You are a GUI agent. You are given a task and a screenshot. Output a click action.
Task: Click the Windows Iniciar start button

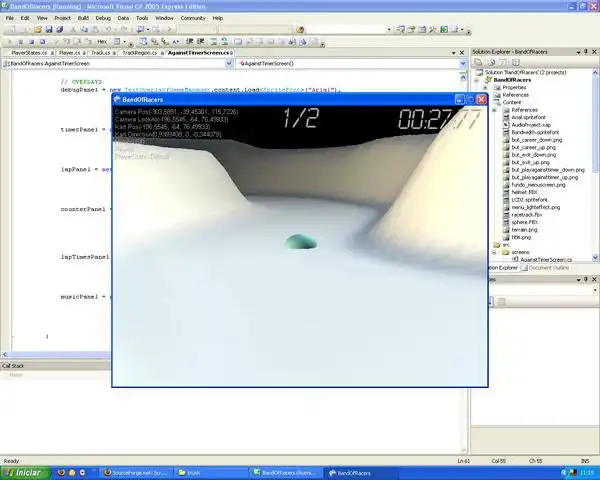(24, 473)
